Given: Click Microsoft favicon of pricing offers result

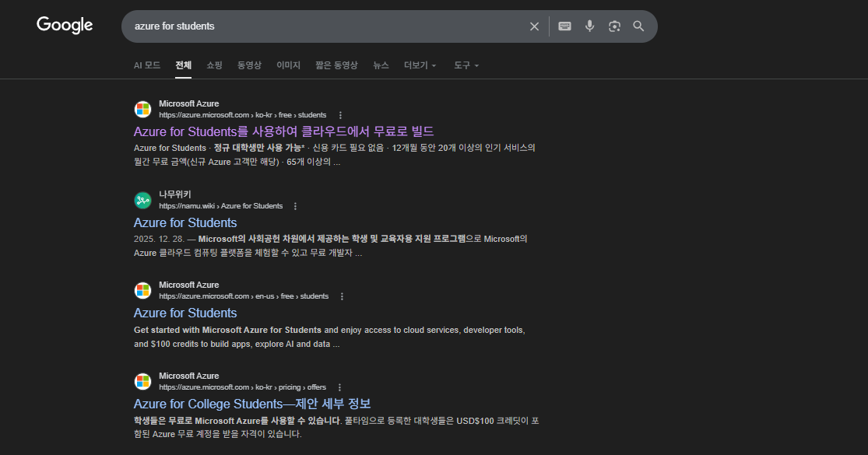Looking at the screenshot, I should 142,381.
